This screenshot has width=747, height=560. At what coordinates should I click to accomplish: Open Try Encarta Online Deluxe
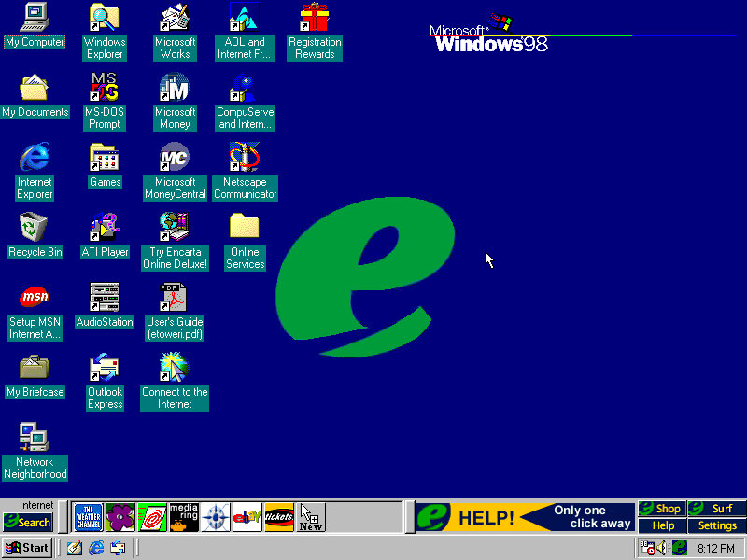tap(175, 229)
